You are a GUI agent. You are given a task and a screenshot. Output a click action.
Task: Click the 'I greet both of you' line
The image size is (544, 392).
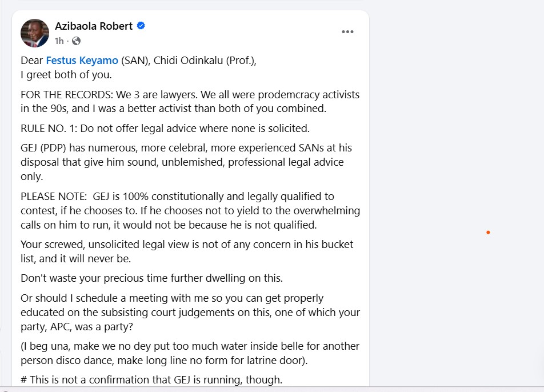click(x=66, y=75)
